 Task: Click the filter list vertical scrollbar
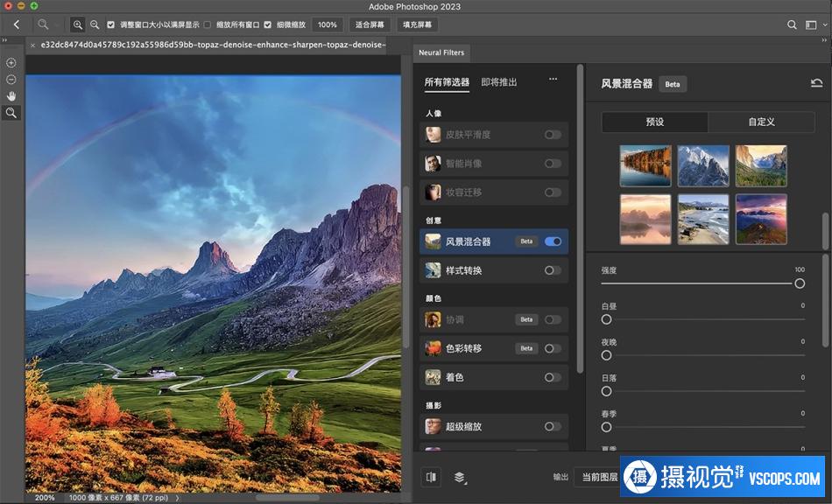tap(580, 219)
